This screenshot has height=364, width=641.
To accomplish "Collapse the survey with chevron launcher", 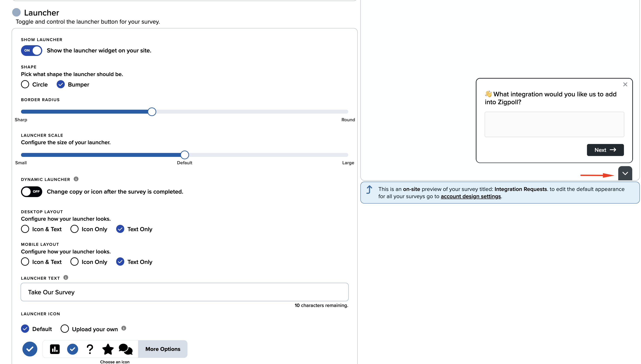I will pos(625,173).
